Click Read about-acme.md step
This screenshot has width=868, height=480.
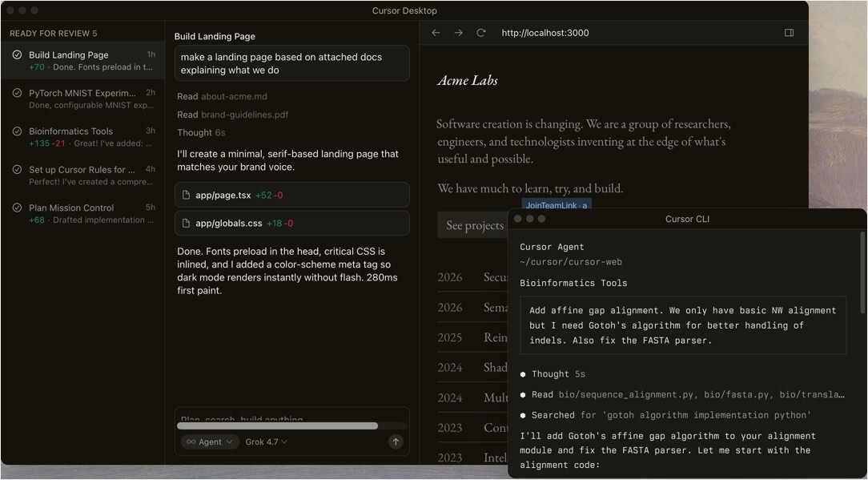point(222,96)
